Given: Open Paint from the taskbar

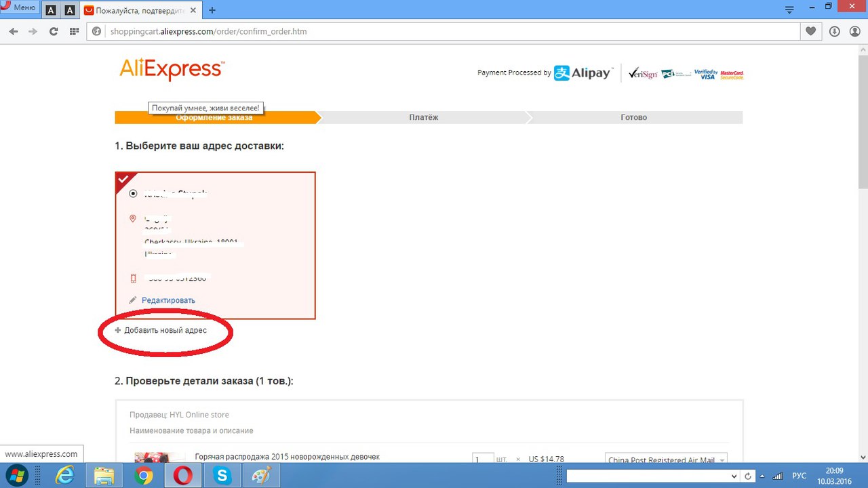Looking at the screenshot, I should (x=261, y=476).
